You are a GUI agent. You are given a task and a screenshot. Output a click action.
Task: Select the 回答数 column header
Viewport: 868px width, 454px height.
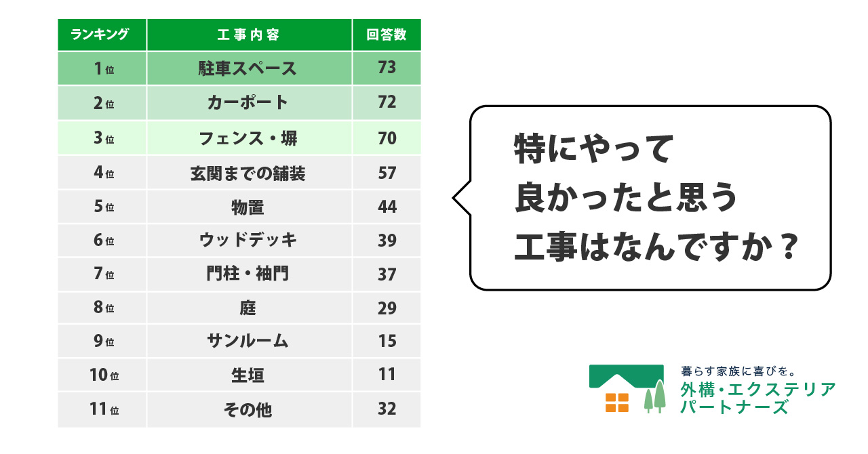pyautogui.click(x=387, y=35)
